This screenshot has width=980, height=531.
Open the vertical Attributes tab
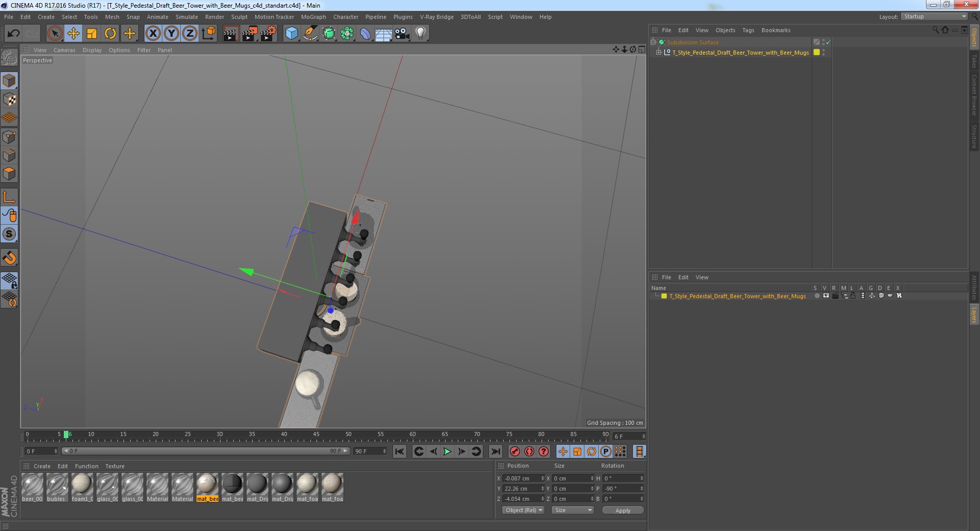tap(974, 287)
